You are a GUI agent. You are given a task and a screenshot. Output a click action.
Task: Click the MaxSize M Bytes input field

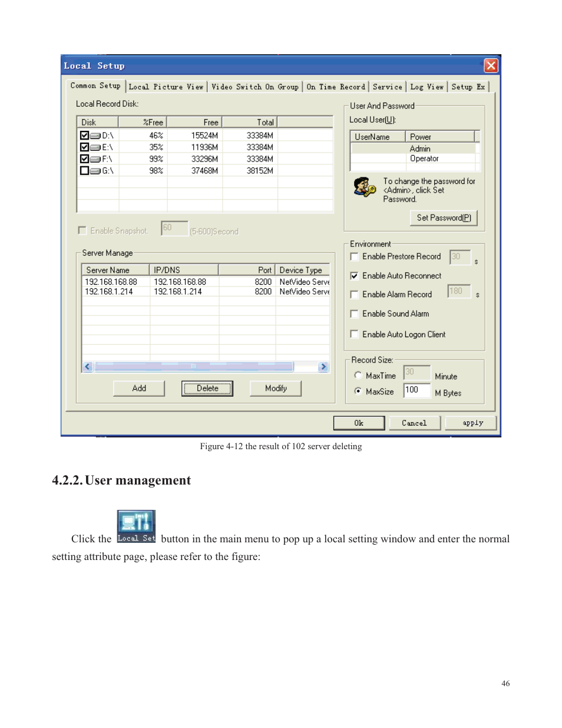417,390
